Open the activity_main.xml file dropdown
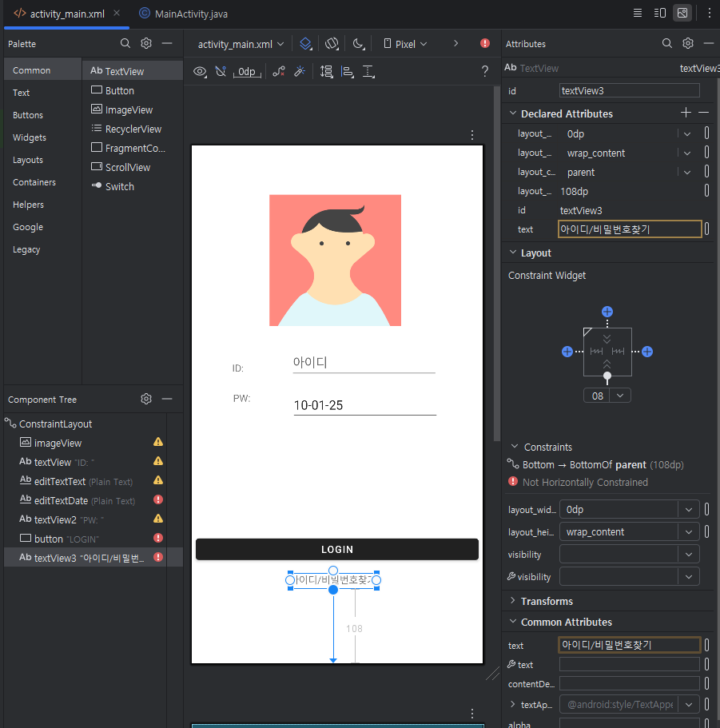This screenshot has width=720, height=728. pyautogui.click(x=241, y=44)
